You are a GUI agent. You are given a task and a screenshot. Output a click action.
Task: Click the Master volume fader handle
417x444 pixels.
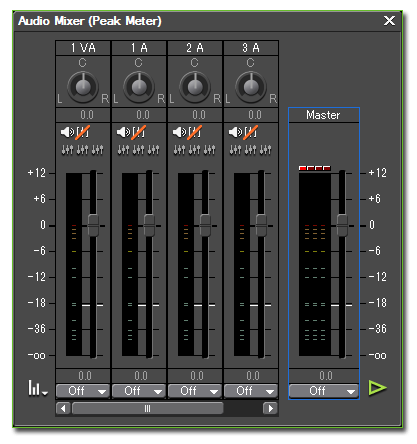click(x=342, y=226)
